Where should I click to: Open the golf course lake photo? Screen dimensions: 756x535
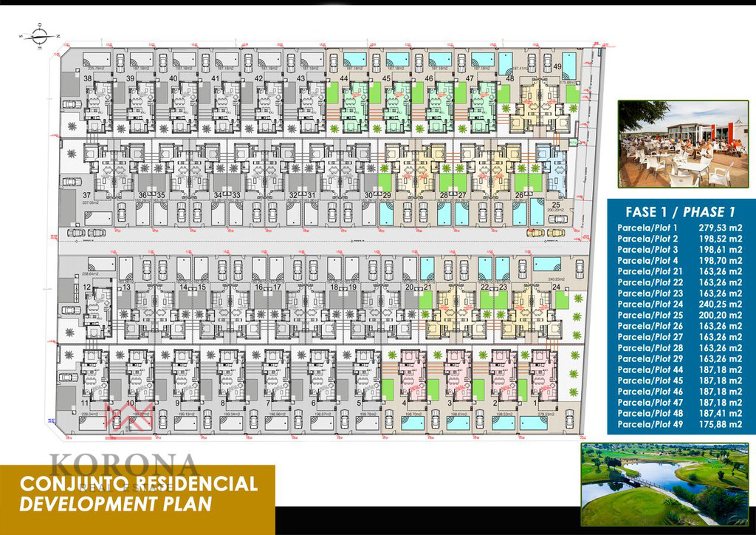click(x=665, y=484)
